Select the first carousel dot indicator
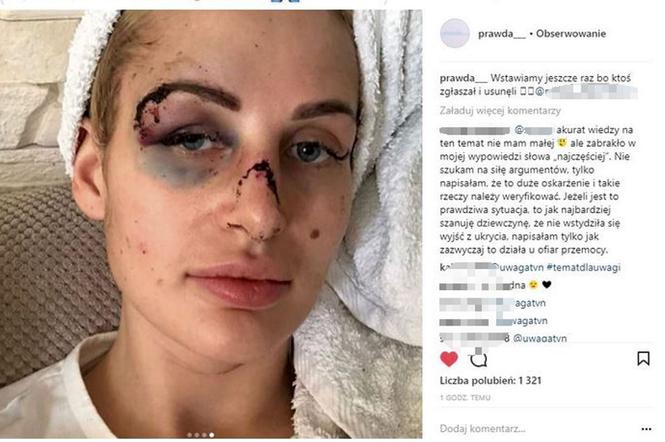 pos(189,435)
